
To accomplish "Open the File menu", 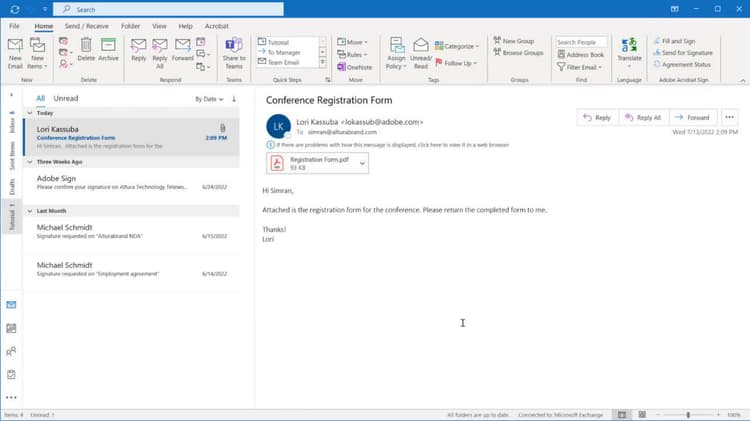I will tap(14, 26).
